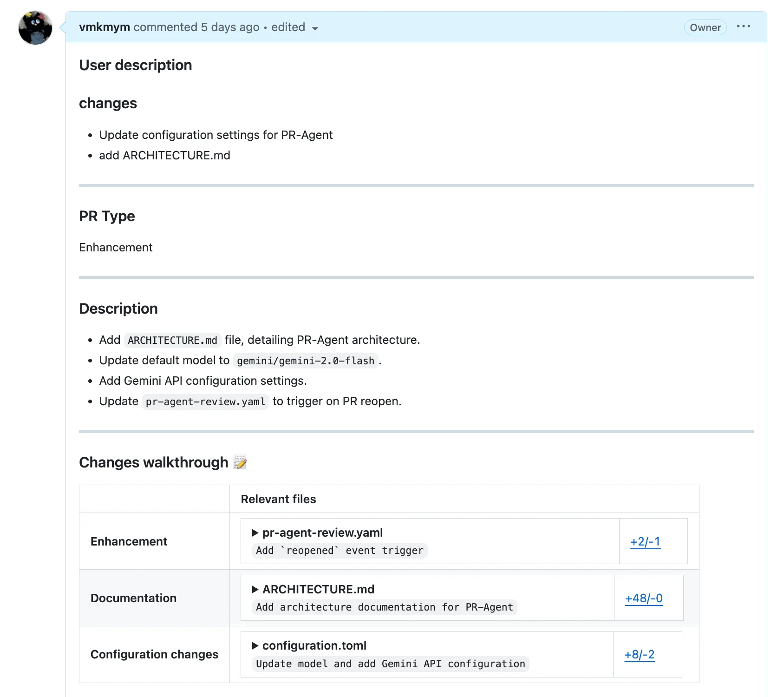This screenshot has width=784, height=697.
Task: Open the comment options ellipsis menu
Action: (743, 26)
